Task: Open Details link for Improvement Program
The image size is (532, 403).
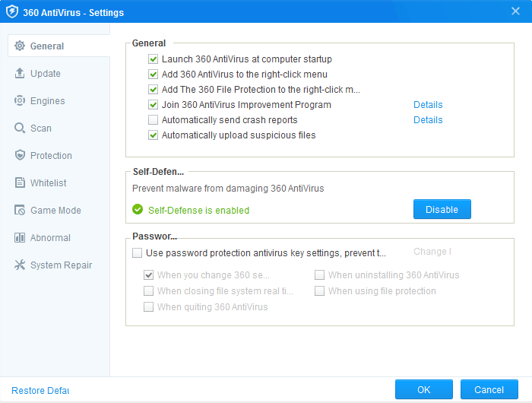Action: pyautogui.click(x=428, y=105)
